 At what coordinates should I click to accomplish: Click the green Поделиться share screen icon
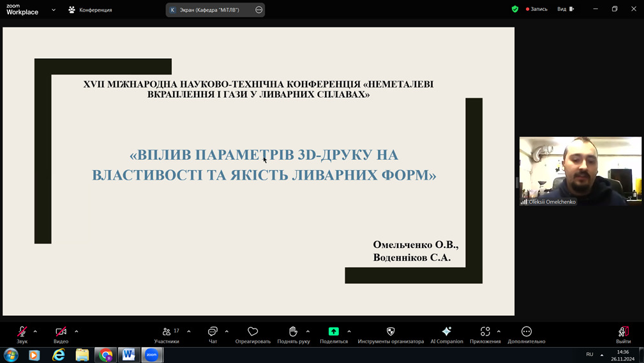click(334, 332)
